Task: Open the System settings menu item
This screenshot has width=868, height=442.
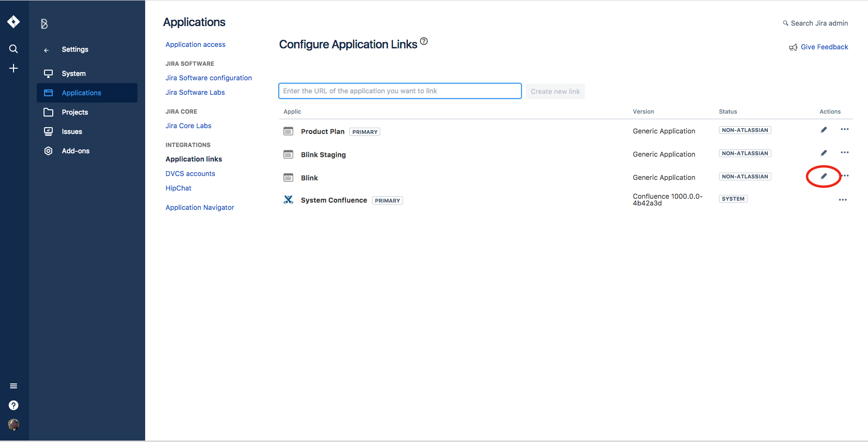Action: pyautogui.click(x=87, y=74)
